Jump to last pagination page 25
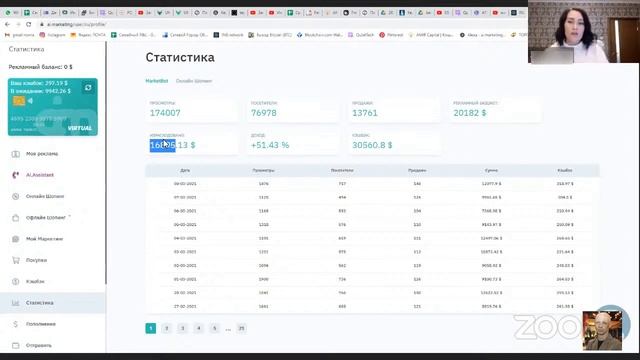Image resolution: width=640 pixels, height=360 pixels. pyautogui.click(x=242, y=328)
